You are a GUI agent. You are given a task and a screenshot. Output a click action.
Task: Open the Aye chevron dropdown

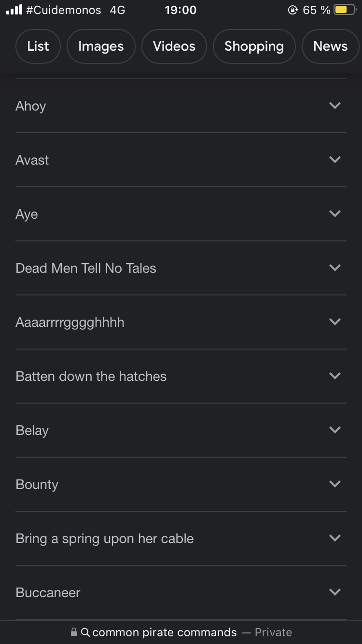point(335,213)
